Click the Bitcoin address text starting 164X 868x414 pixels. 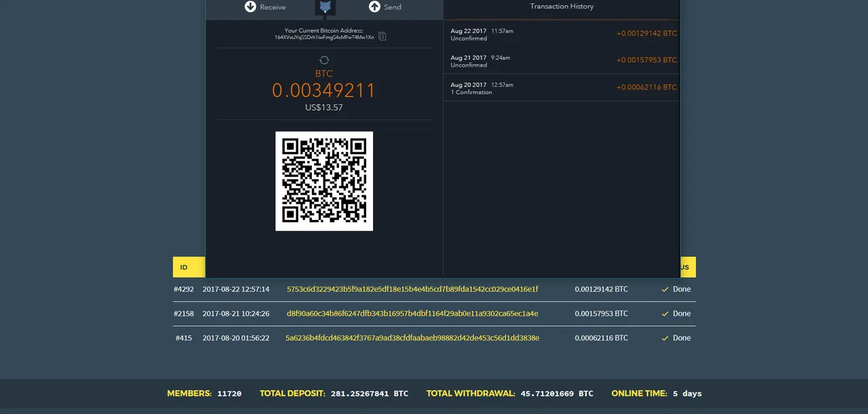pos(324,37)
